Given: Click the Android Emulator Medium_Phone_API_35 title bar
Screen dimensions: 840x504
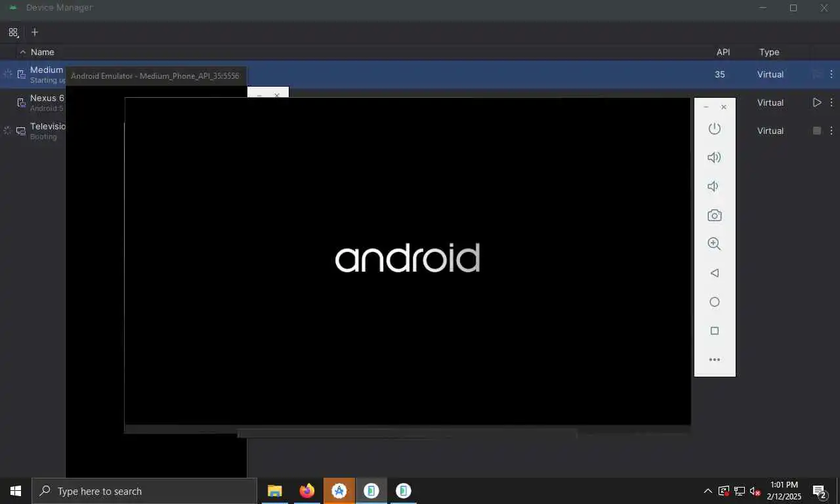Looking at the screenshot, I should click(155, 76).
